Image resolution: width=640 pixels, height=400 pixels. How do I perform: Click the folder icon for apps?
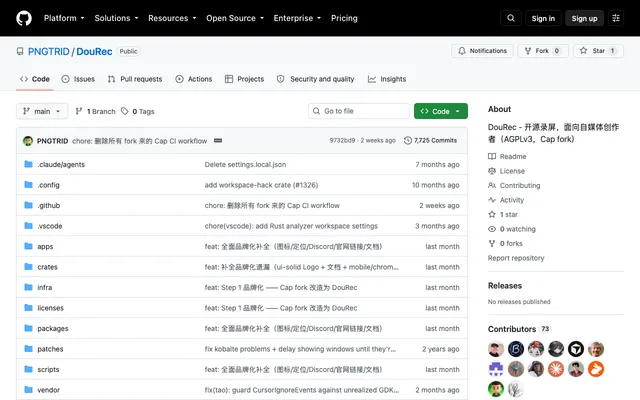28,246
